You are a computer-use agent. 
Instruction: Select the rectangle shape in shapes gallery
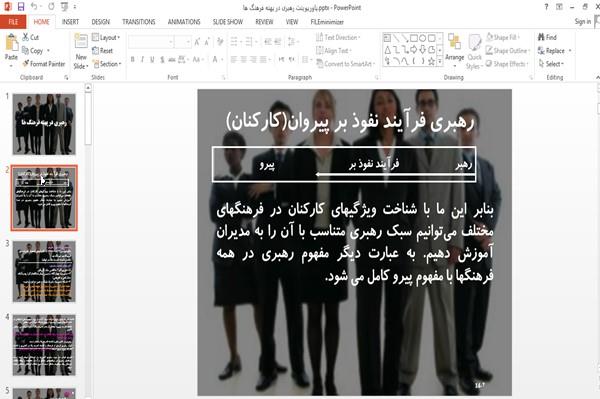pyautogui.click(x=414, y=38)
